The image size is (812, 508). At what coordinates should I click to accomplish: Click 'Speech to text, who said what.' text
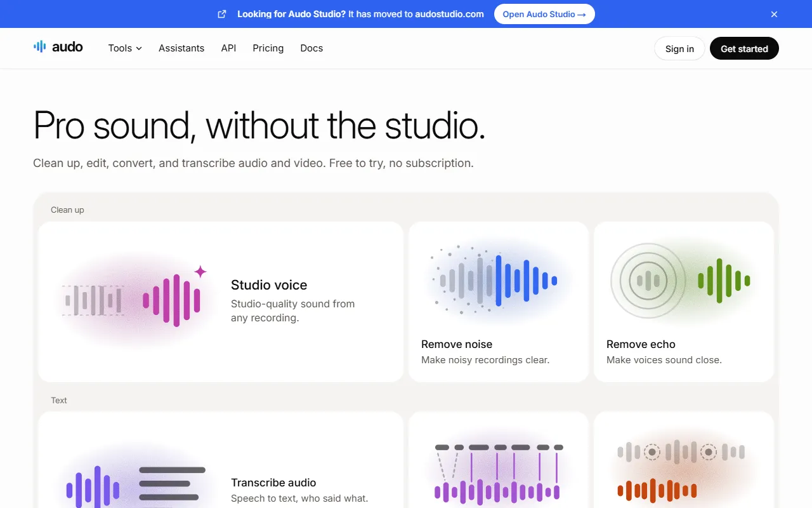coord(299,498)
